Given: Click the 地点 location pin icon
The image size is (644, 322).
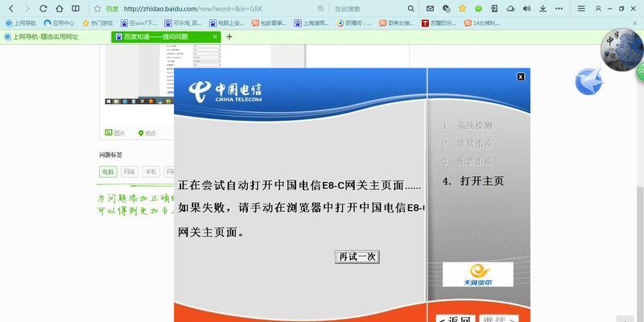Looking at the screenshot, I should pyautogui.click(x=147, y=133).
